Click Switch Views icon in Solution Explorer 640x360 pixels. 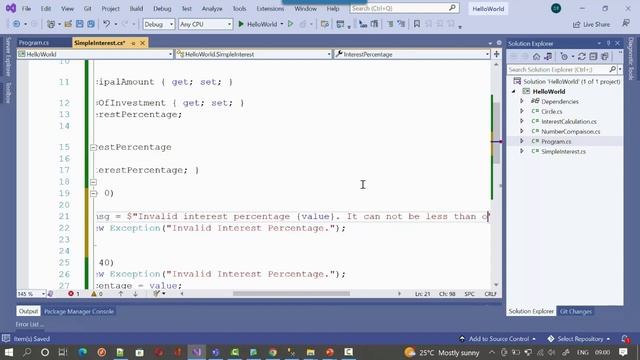548,57
